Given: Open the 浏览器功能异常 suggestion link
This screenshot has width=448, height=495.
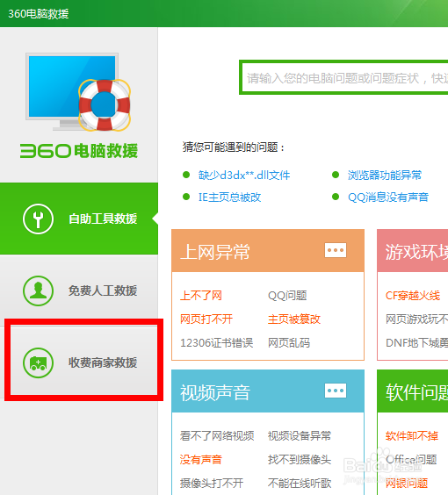Looking at the screenshot, I should tap(385, 176).
